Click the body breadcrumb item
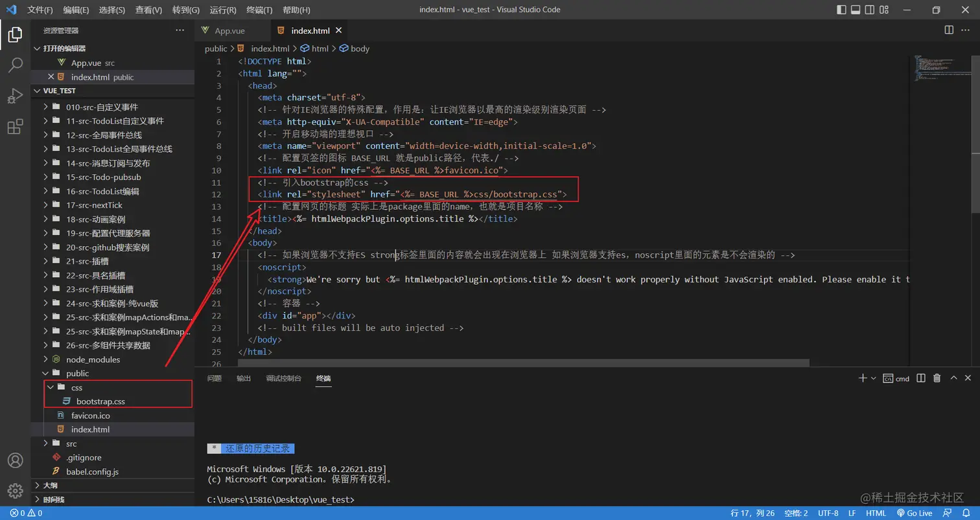The image size is (980, 520). click(x=354, y=49)
